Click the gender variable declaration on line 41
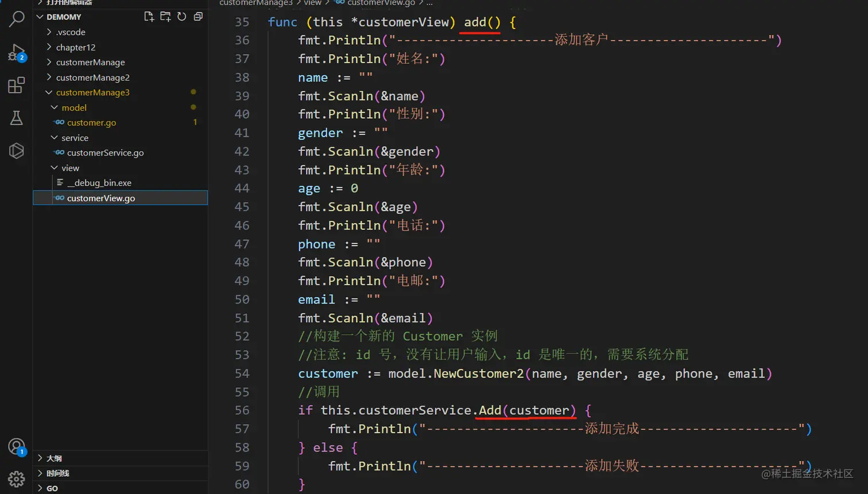 click(320, 133)
